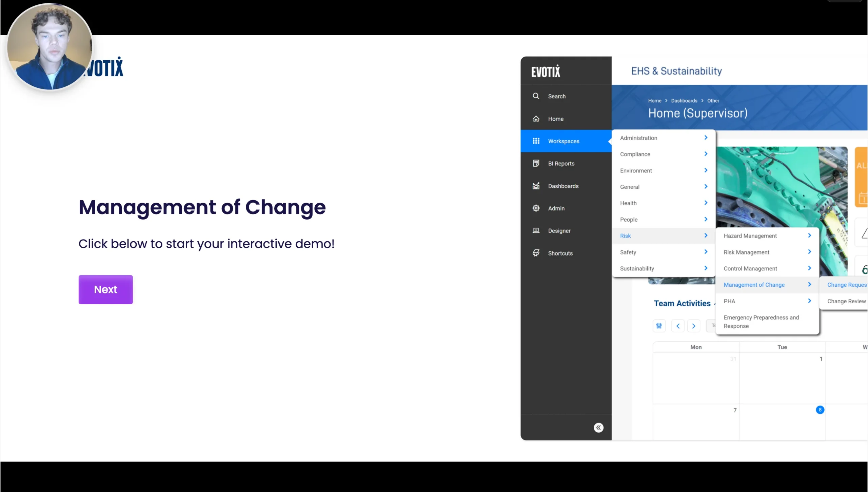
Task: Click the Mon column header in the calendar
Action: [x=696, y=347]
